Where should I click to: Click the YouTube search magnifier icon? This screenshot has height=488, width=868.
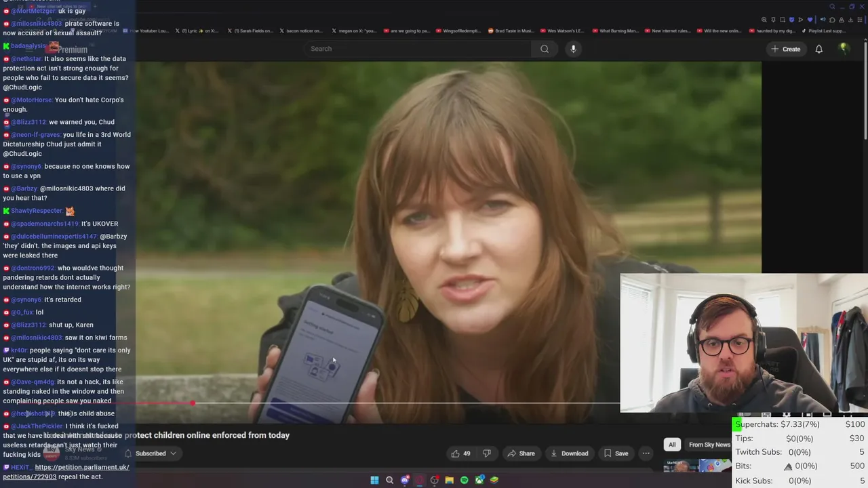coord(545,49)
